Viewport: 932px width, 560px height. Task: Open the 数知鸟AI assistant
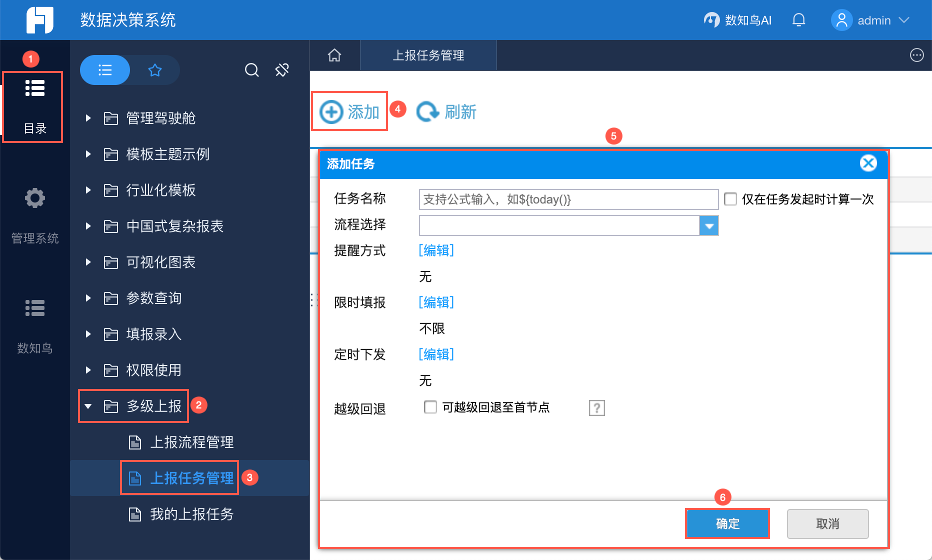pyautogui.click(x=737, y=20)
